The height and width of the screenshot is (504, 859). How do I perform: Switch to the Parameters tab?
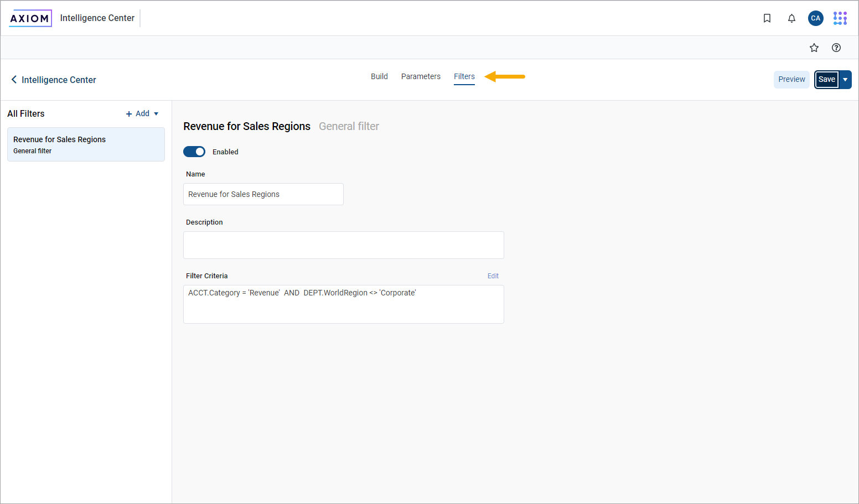coord(421,76)
